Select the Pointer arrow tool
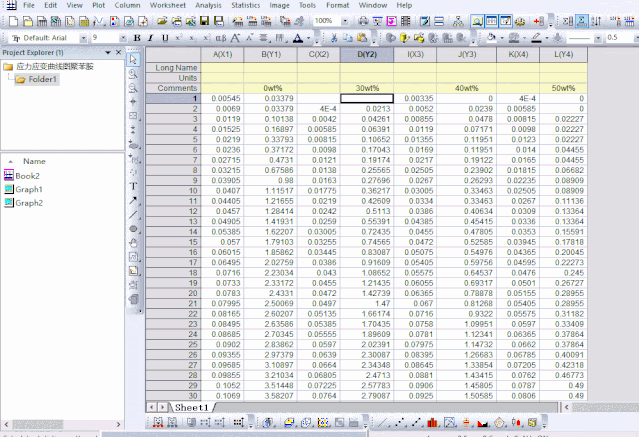Screen dimensions: 639x437 click(133, 60)
